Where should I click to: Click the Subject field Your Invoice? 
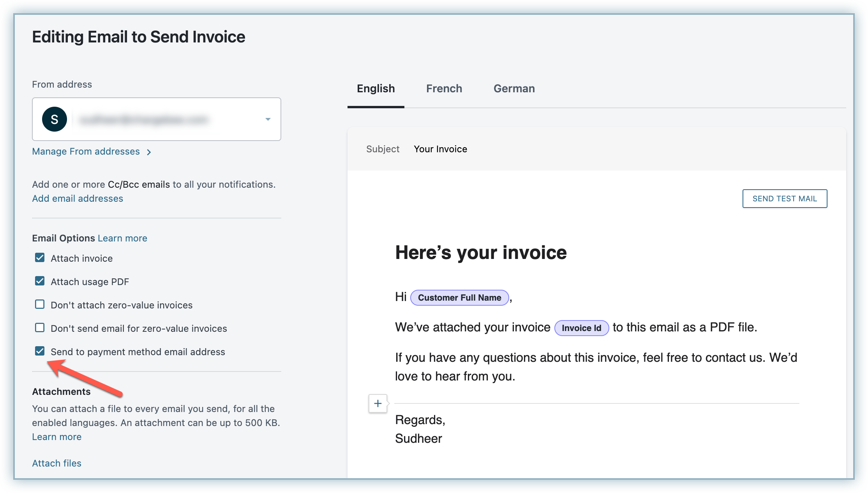pos(440,149)
